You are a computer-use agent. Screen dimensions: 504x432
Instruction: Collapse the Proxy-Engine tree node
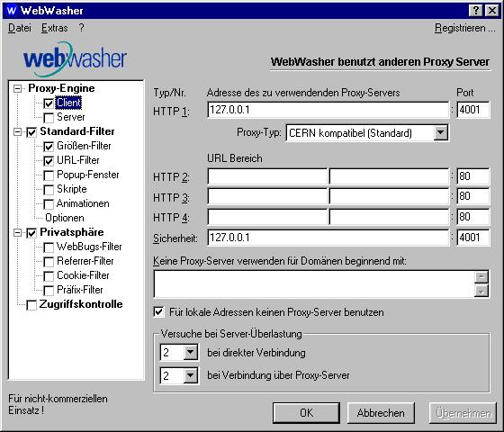[x=18, y=88]
